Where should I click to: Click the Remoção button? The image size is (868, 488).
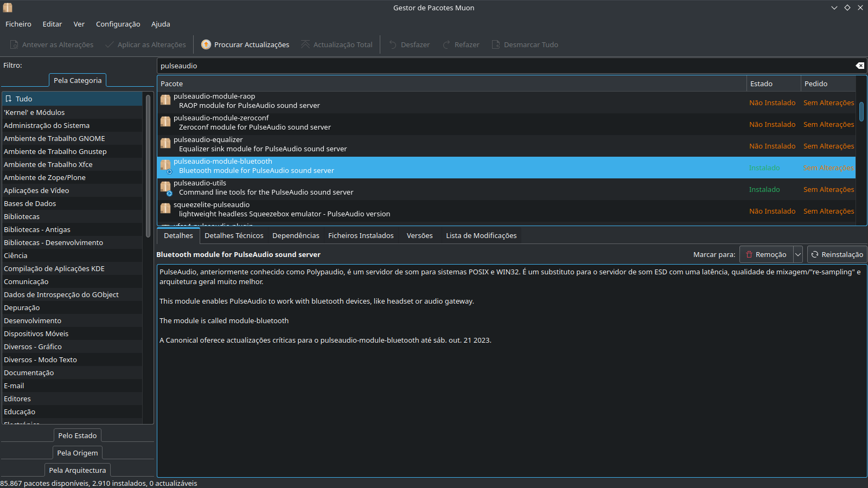click(766, 254)
